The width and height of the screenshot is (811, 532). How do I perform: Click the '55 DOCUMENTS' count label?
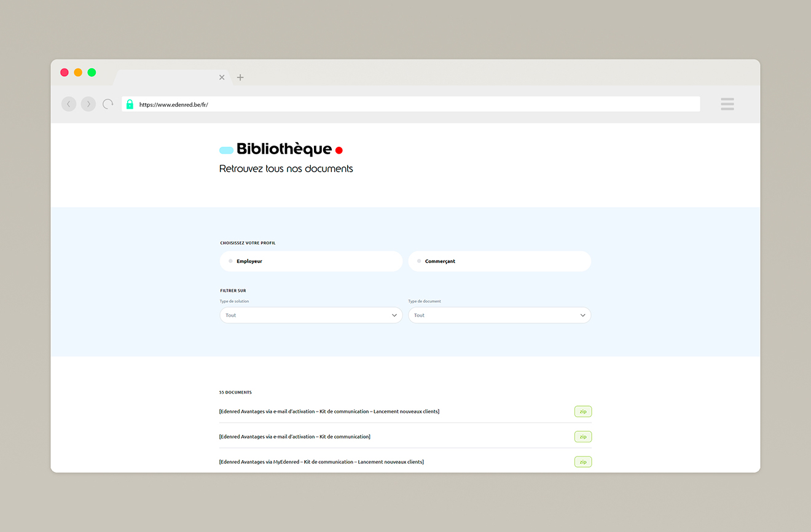coord(235,393)
